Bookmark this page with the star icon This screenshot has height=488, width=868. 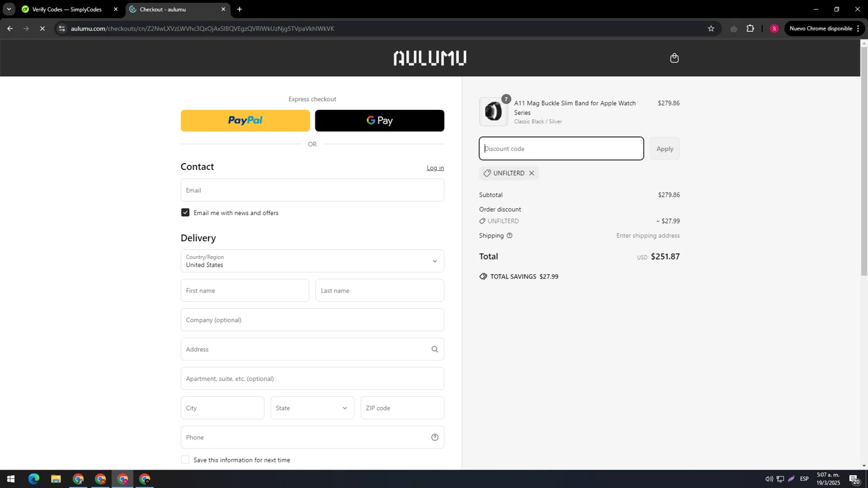point(711,28)
